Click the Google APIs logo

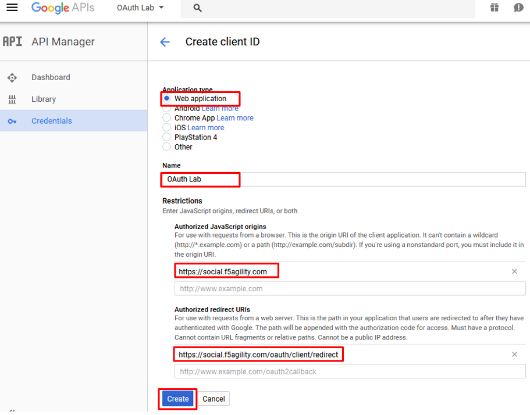pos(63,7)
